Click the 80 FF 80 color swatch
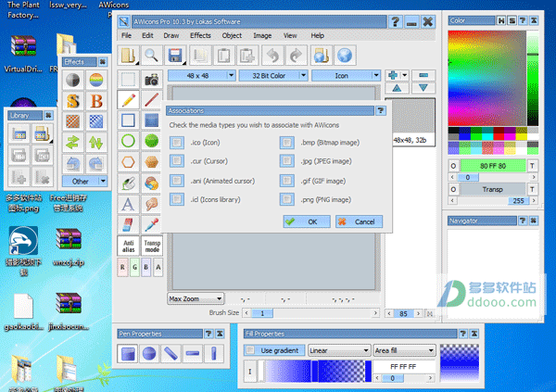The height and width of the screenshot is (392, 556). pyautogui.click(x=493, y=166)
